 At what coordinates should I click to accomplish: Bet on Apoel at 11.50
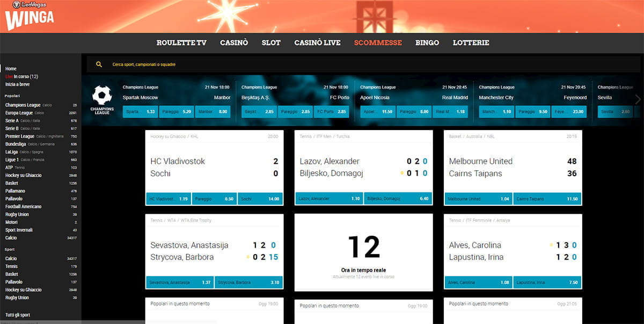coord(378,112)
